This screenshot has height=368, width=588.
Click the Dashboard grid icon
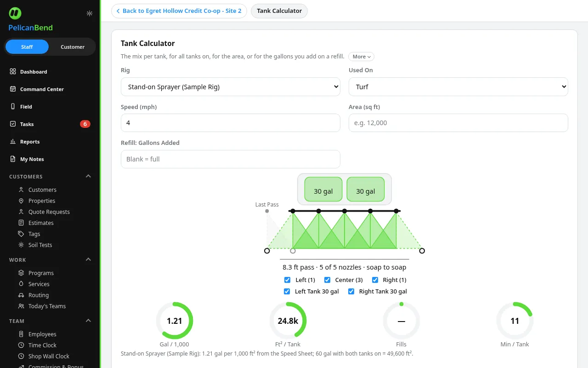pyautogui.click(x=13, y=72)
